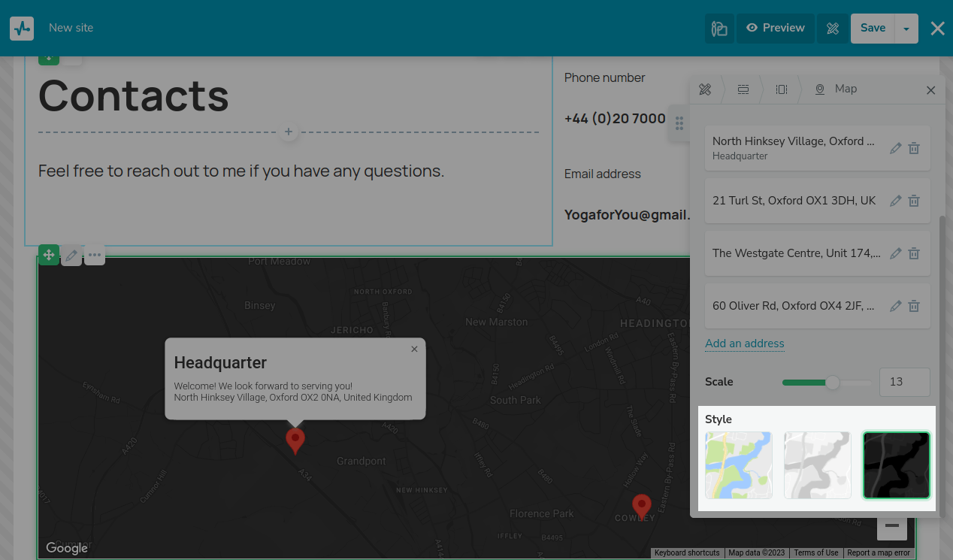Grab the panel drag handle dots
Image resolution: width=953 pixels, height=560 pixels.
point(679,124)
